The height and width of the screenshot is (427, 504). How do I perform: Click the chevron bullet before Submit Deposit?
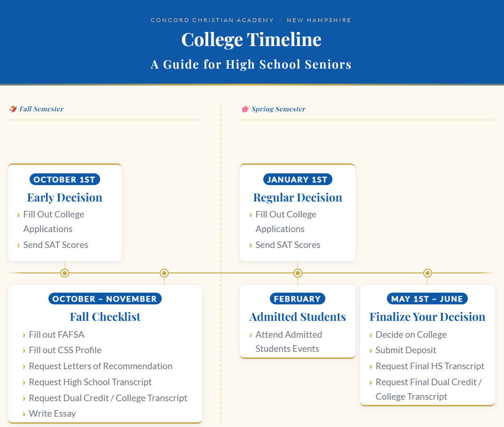click(371, 350)
